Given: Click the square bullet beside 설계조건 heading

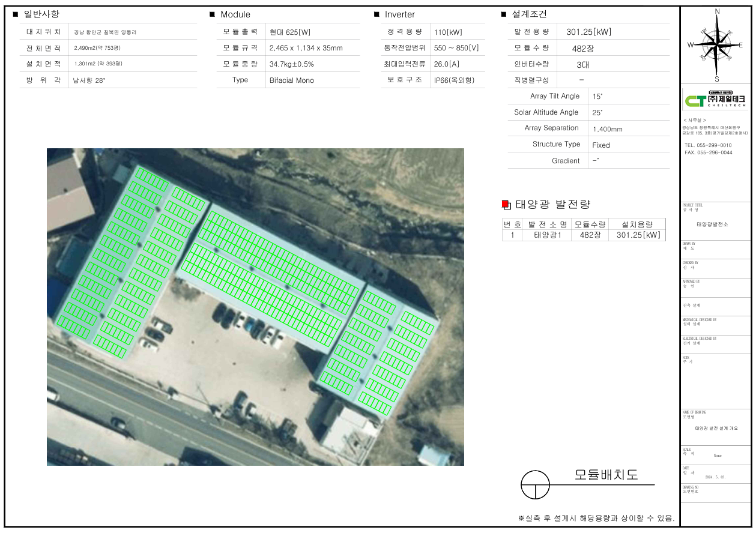Looking at the screenshot, I should [504, 14].
